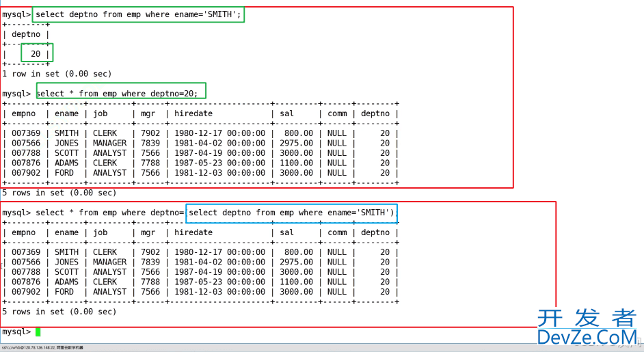
Task: Click the single deptno result value 20 below the first query
Action: (36, 54)
